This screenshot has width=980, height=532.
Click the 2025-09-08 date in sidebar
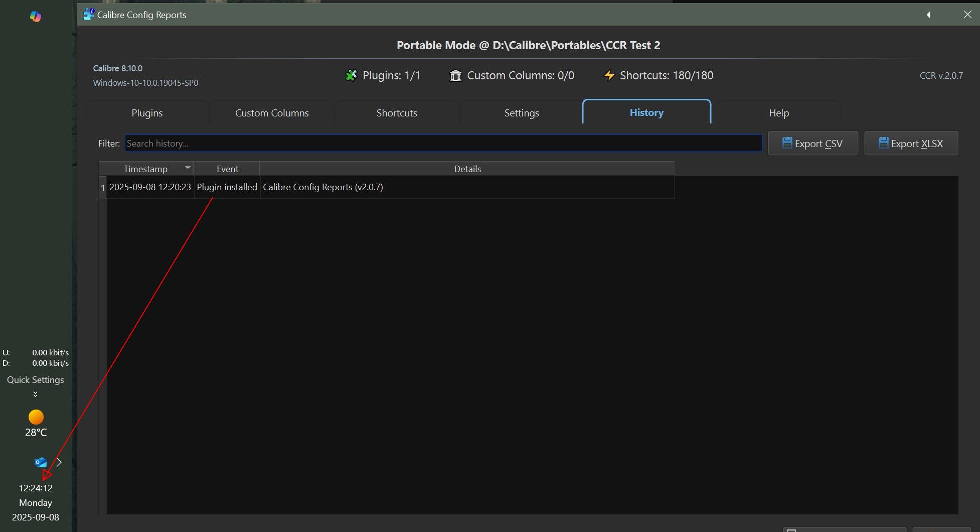click(x=36, y=517)
